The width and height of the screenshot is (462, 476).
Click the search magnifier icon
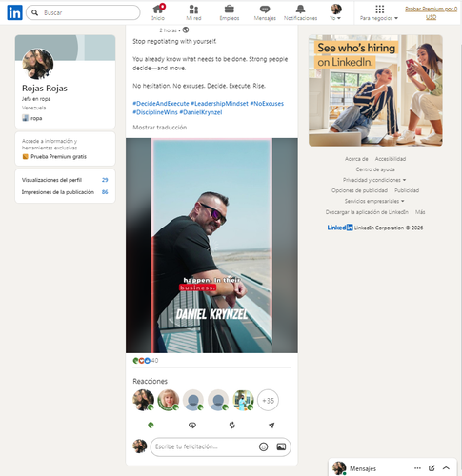pyautogui.click(x=35, y=12)
